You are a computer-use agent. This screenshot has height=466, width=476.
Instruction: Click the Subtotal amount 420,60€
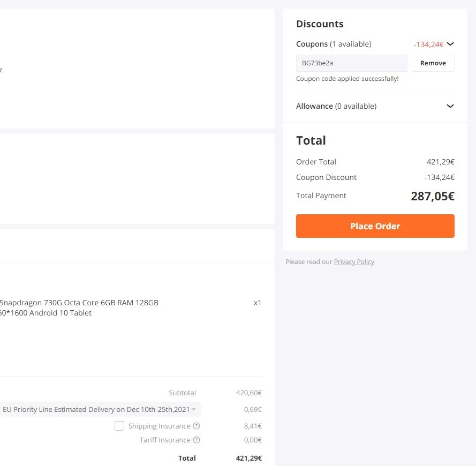point(248,393)
